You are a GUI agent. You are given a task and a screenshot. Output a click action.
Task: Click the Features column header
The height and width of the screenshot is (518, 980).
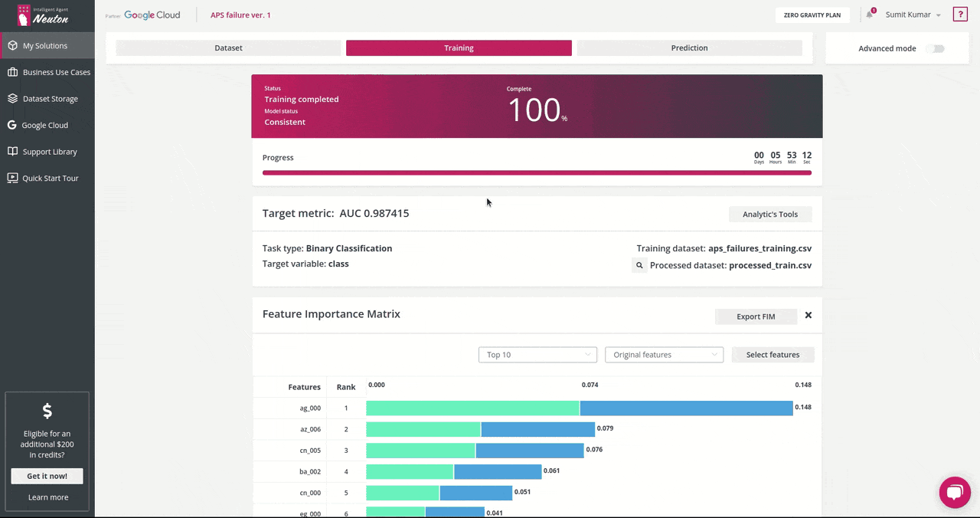point(304,387)
